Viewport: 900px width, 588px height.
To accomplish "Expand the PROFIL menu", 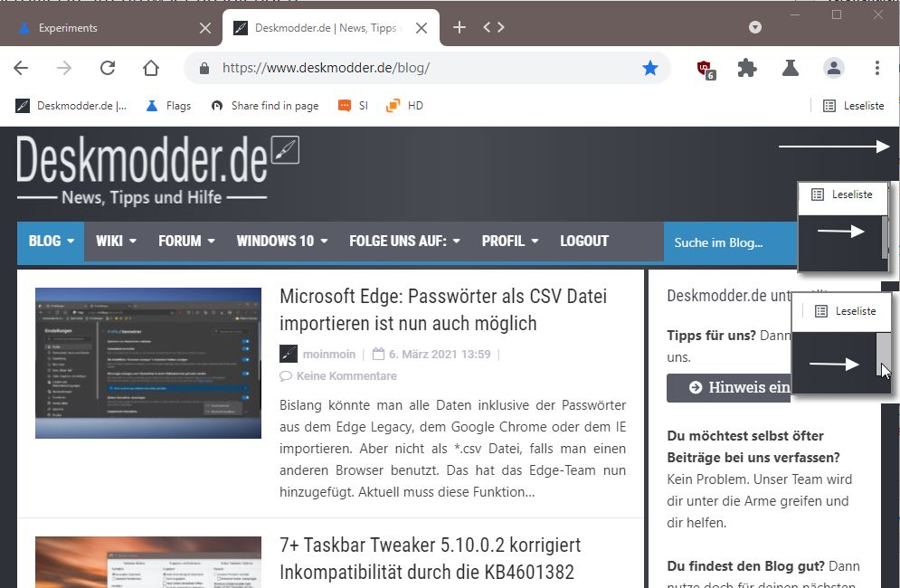I will (x=509, y=242).
